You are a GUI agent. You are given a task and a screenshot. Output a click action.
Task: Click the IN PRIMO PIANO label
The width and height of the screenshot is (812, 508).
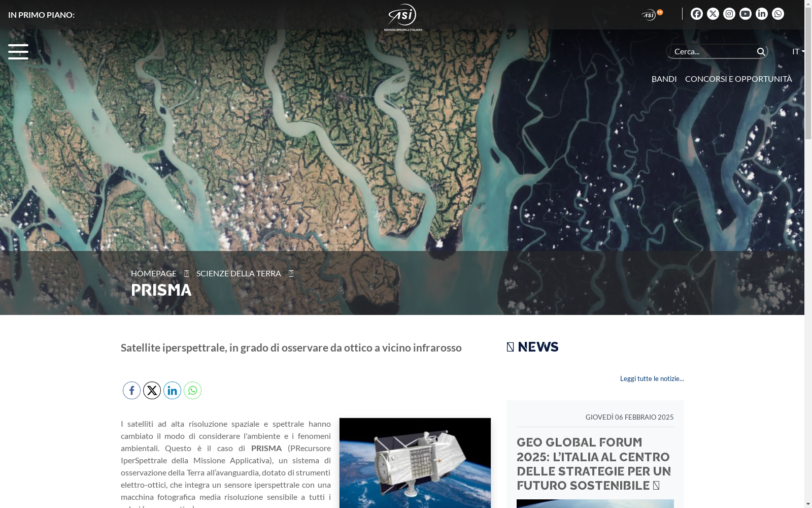[x=41, y=15]
